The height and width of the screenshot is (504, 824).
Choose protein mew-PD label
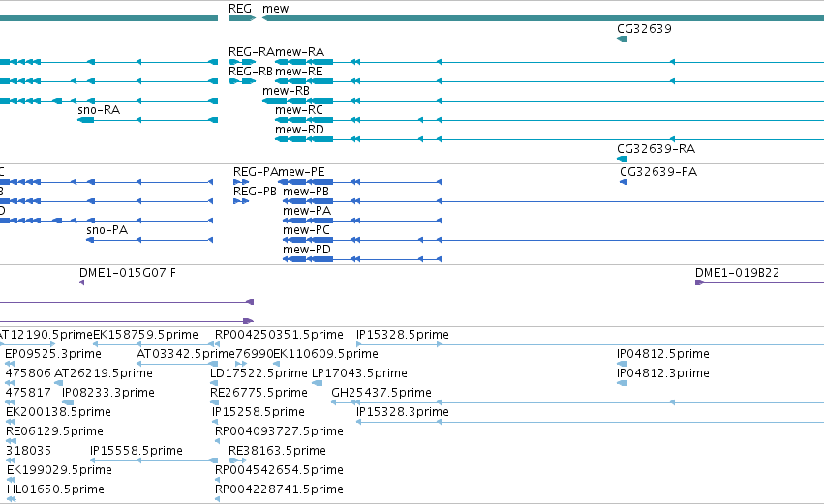tap(307, 250)
